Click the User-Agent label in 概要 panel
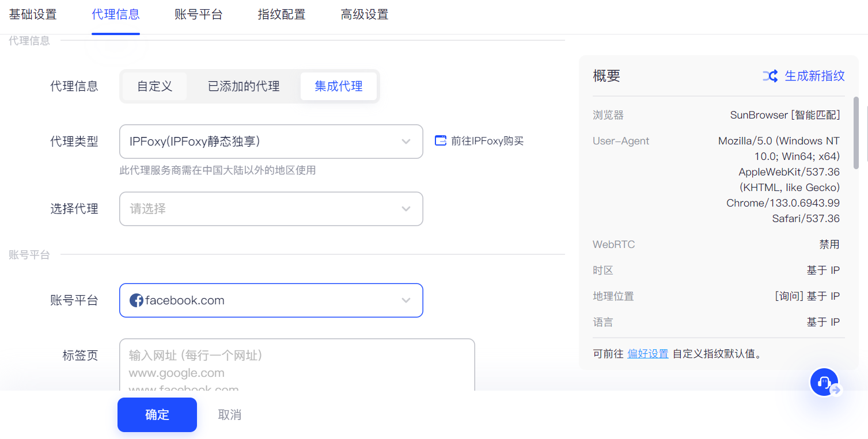868x439 pixels. 621,141
